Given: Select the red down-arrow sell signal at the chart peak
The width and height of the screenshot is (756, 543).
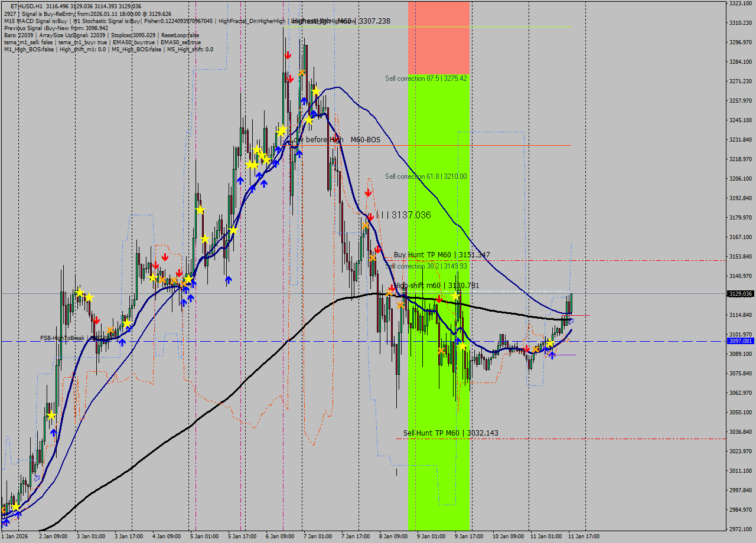Looking at the screenshot, I should [x=288, y=55].
